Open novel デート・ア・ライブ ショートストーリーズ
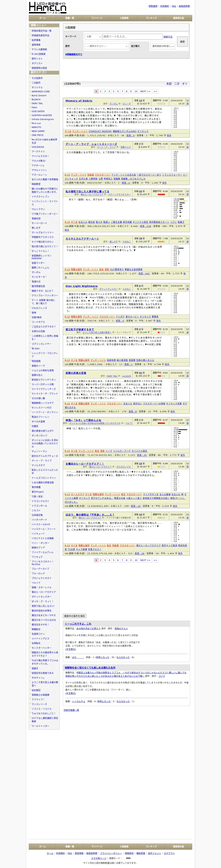 91,144
